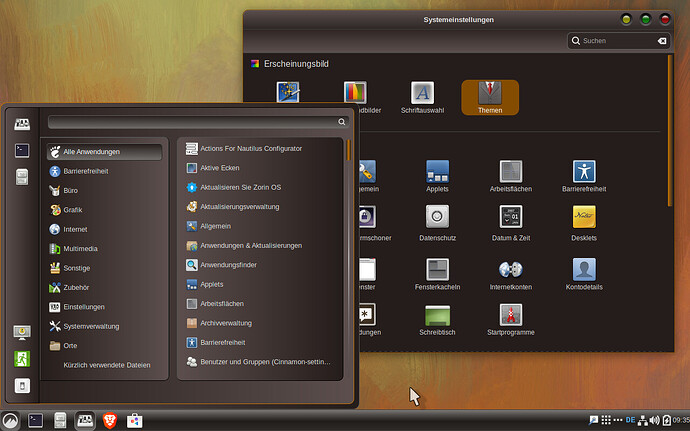Open Startprogramme settings
Viewport: 690px width, 431px height.
[x=510, y=320]
